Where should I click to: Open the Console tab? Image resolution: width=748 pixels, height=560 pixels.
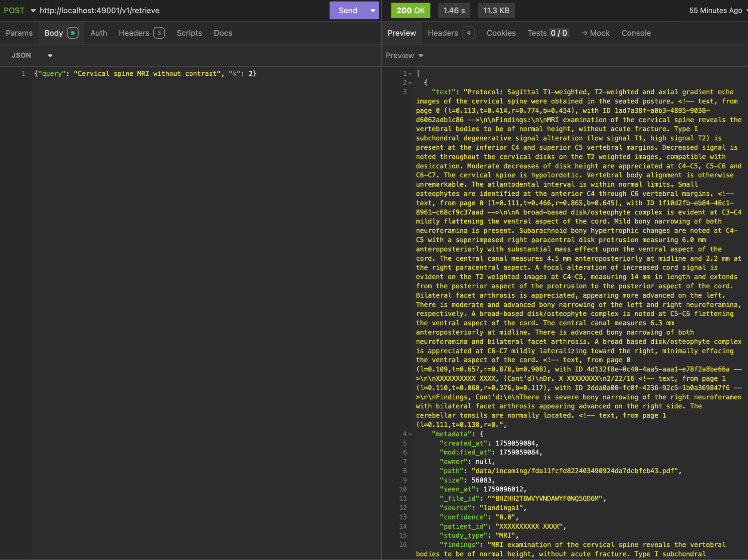(x=636, y=33)
